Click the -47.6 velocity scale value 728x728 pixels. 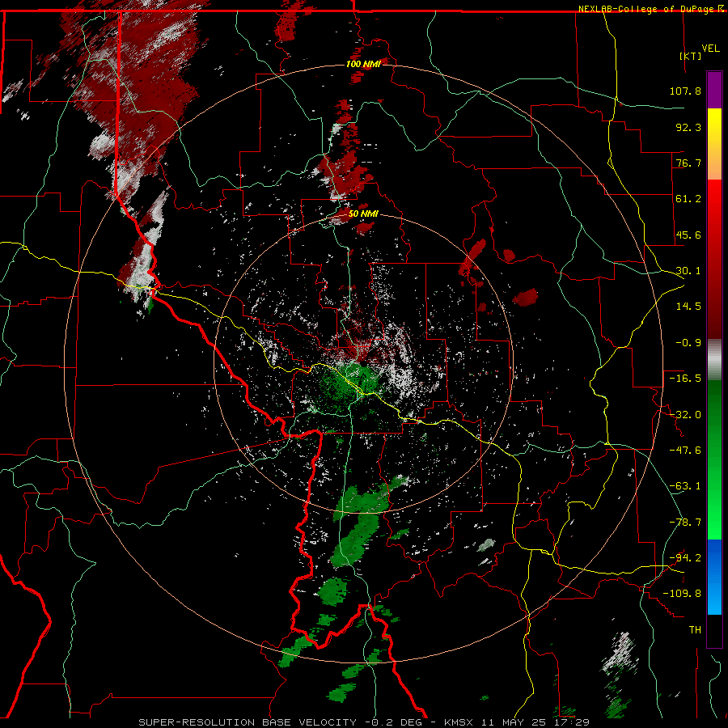tap(685, 451)
